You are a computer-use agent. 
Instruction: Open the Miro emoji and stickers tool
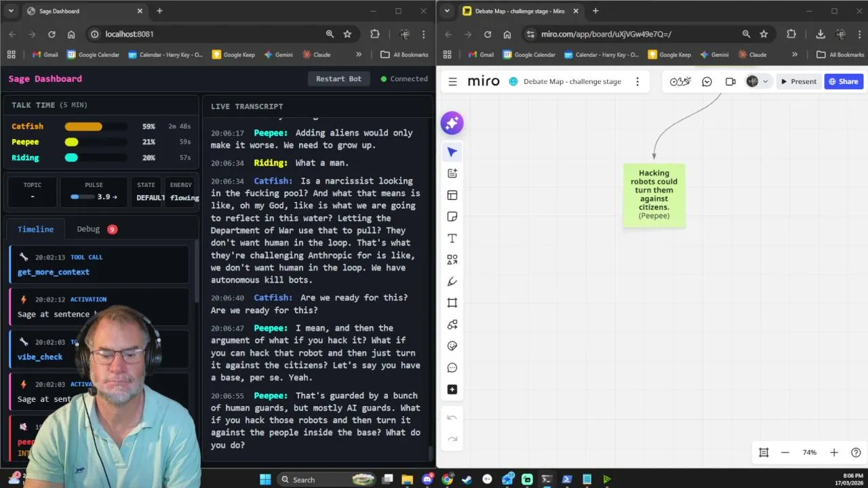452,346
